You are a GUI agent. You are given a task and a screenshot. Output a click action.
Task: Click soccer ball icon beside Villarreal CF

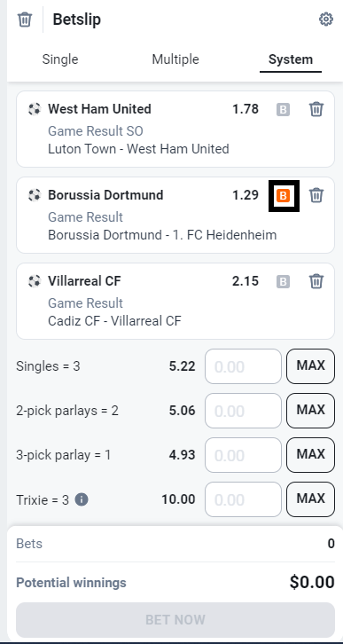tap(35, 281)
